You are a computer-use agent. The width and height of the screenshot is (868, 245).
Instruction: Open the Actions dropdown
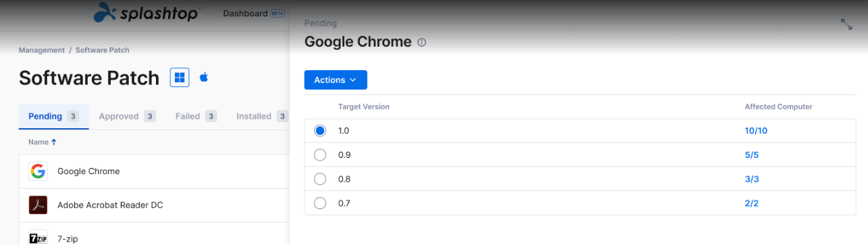pos(336,80)
